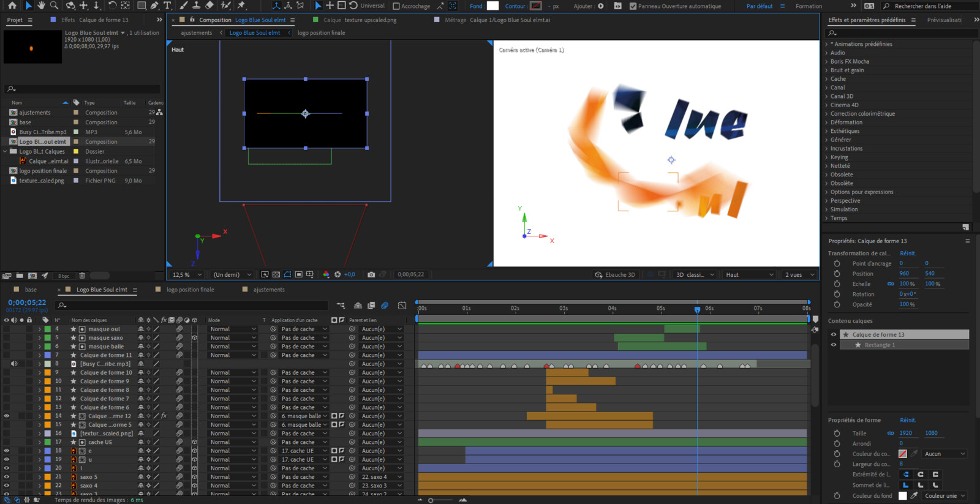Select the Type text tool
The image size is (980, 504).
coord(167,6)
